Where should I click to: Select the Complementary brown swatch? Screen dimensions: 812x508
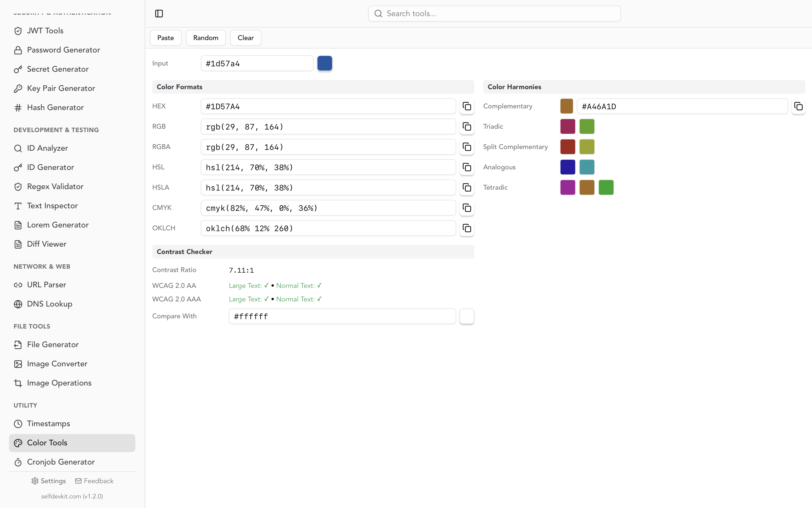(567, 106)
